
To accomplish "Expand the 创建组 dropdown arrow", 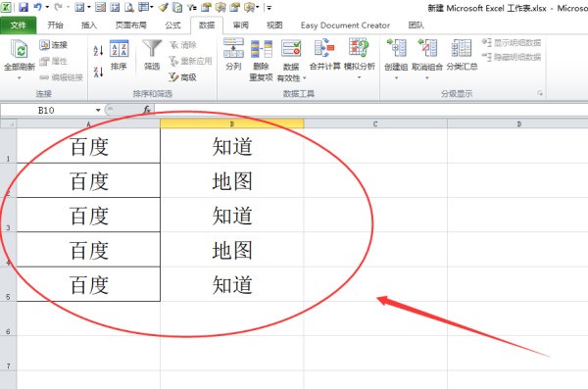I will tap(396, 78).
